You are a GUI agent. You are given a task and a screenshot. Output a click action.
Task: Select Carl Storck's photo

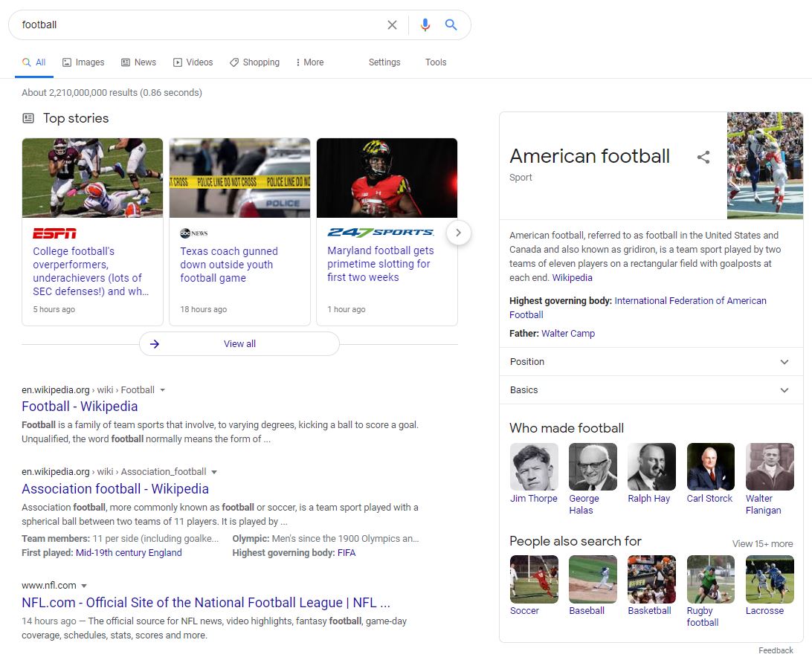(711, 467)
